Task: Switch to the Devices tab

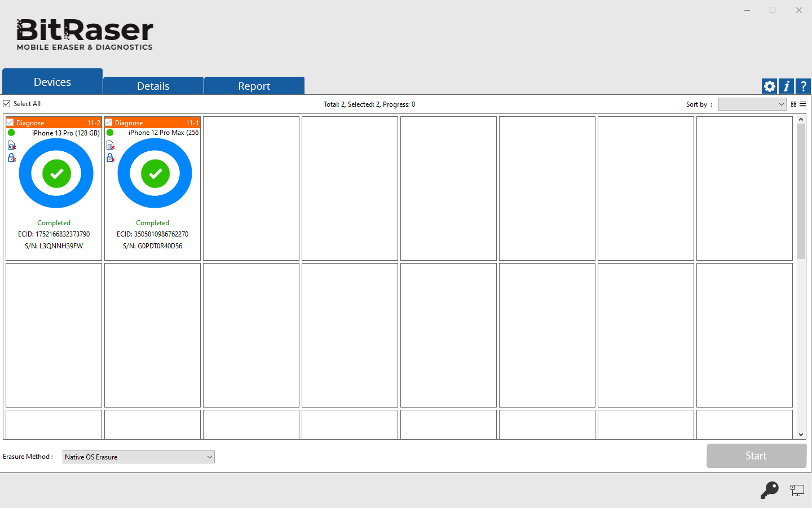Action: coord(52,82)
